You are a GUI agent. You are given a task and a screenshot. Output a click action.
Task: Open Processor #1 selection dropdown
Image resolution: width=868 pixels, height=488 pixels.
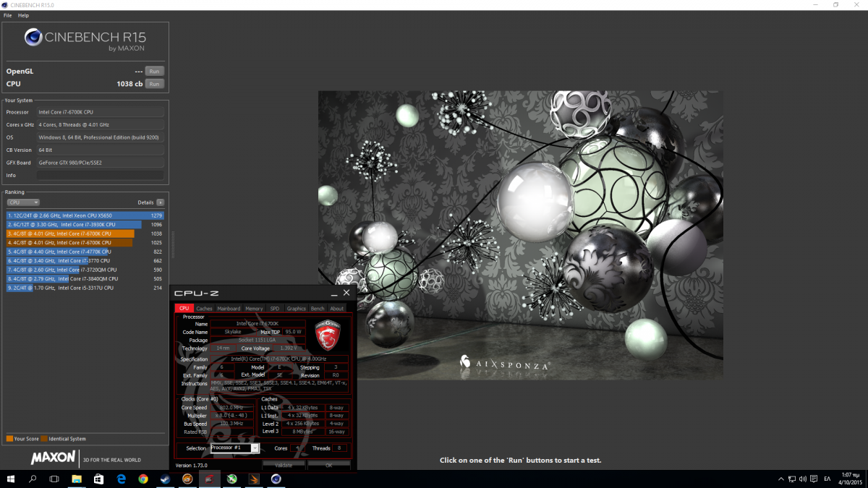pyautogui.click(x=234, y=448)
